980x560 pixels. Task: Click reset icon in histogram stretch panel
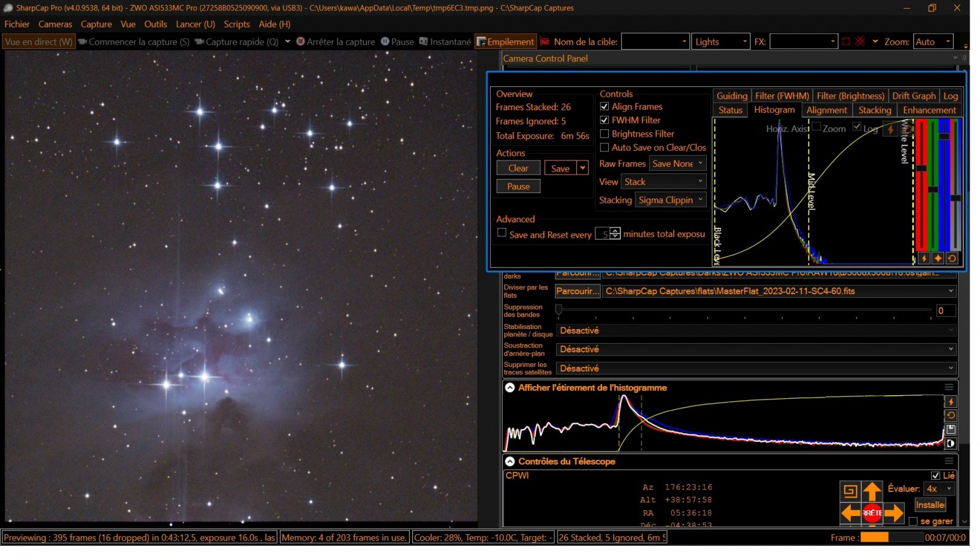pyautogui.click(x=951, y=415)
